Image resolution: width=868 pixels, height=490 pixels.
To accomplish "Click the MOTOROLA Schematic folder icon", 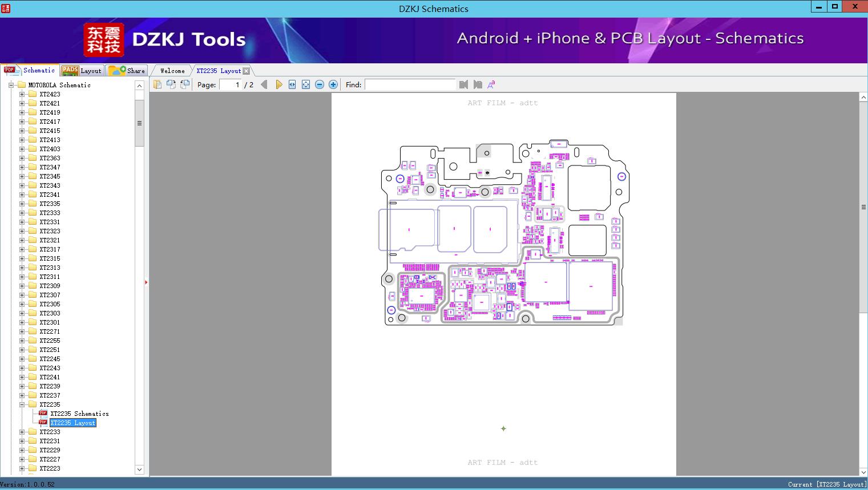I will click(22, 85).
